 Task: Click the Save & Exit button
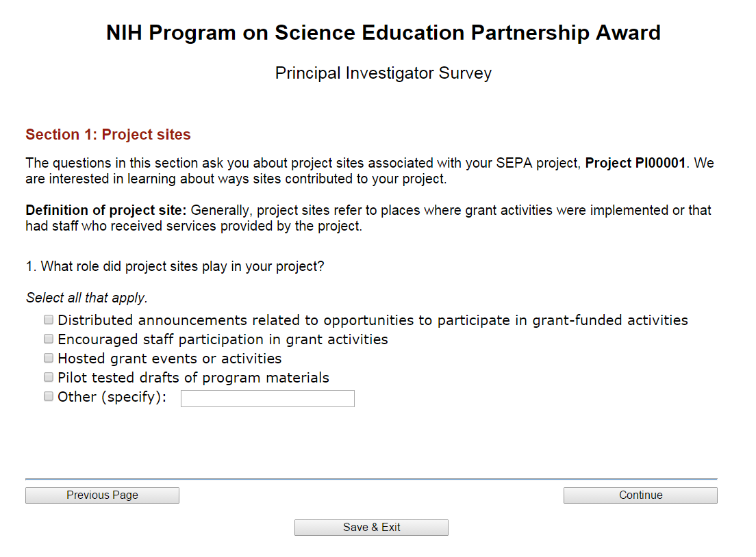371,528
